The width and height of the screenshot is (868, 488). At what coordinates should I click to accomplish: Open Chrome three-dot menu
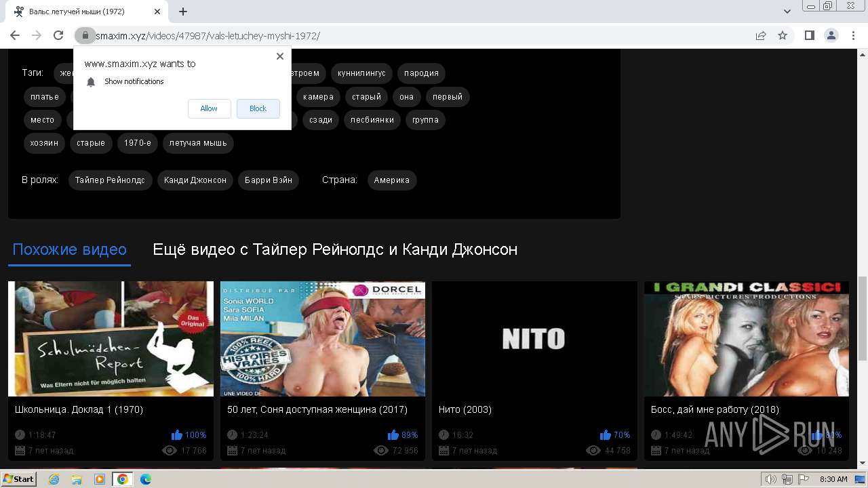click(x=853, y=35)
